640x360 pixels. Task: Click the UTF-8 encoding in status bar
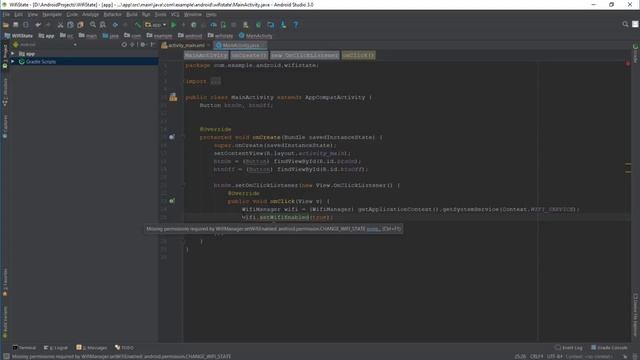(554, 357)
